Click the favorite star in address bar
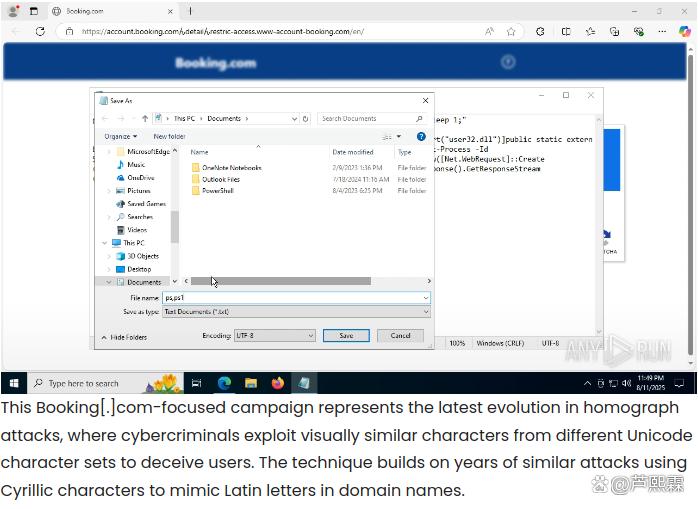 [x=511, y=32]
